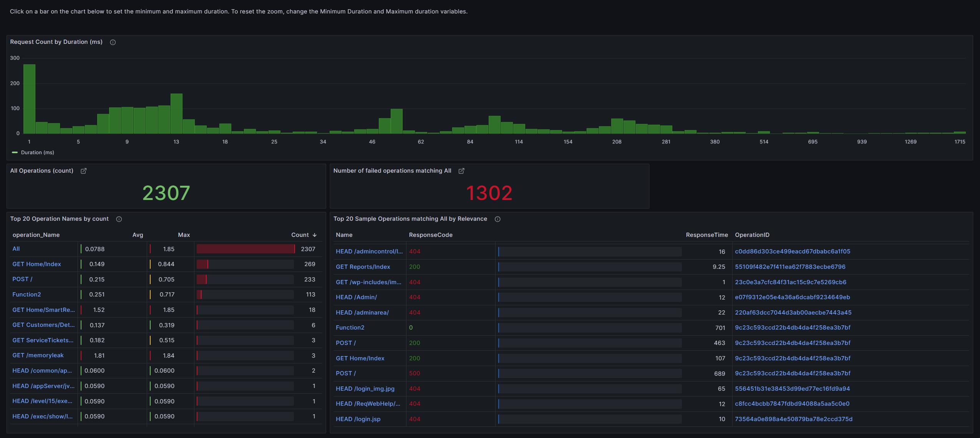This screenshot has height=438, width=980.
Task: Click info icon beside Top 20 Sample Operations
Action: [x=497, y=219]
